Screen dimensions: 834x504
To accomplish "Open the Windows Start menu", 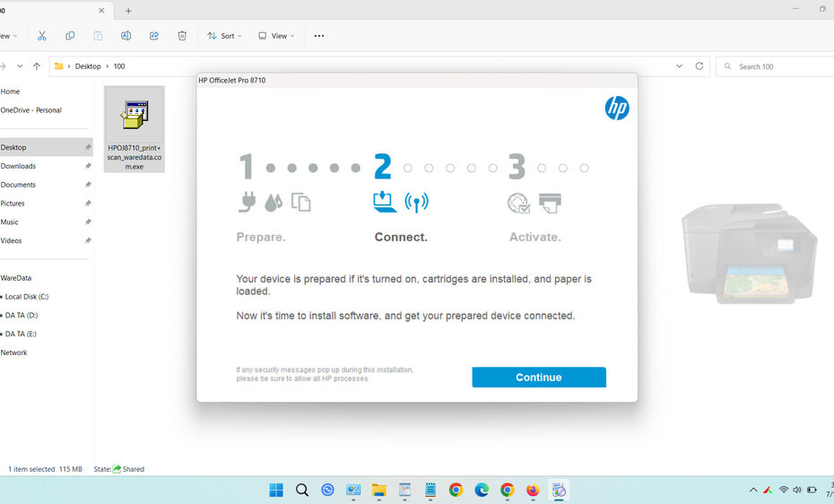I will point(276,490).
